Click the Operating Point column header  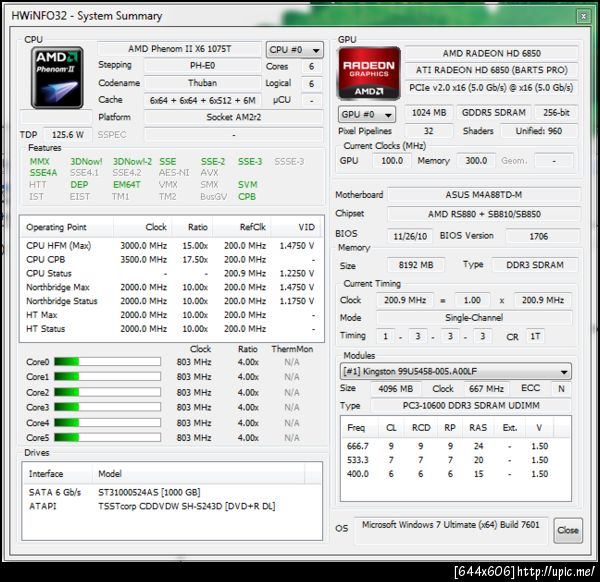click(67, 227)
